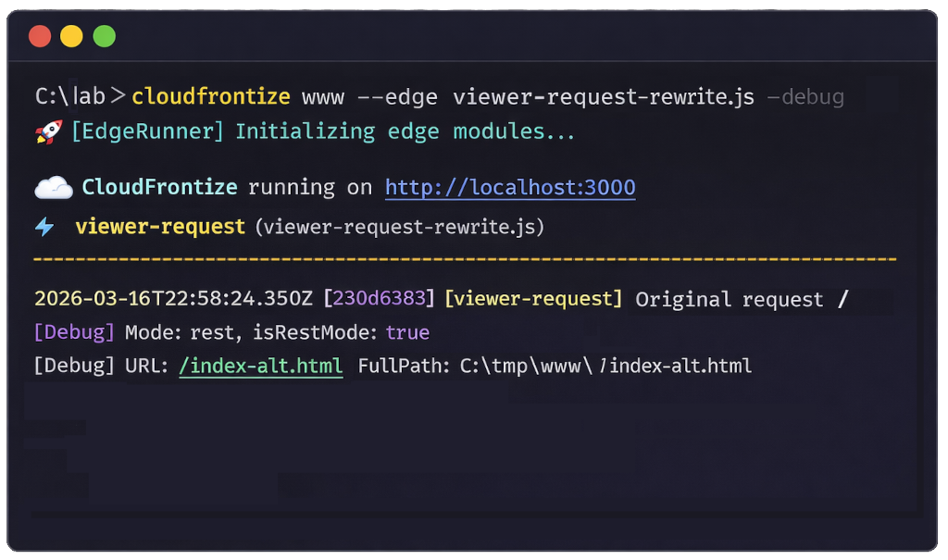Click '(viewer-request-rewrite.js)' in parentheses

coord(400,227)
